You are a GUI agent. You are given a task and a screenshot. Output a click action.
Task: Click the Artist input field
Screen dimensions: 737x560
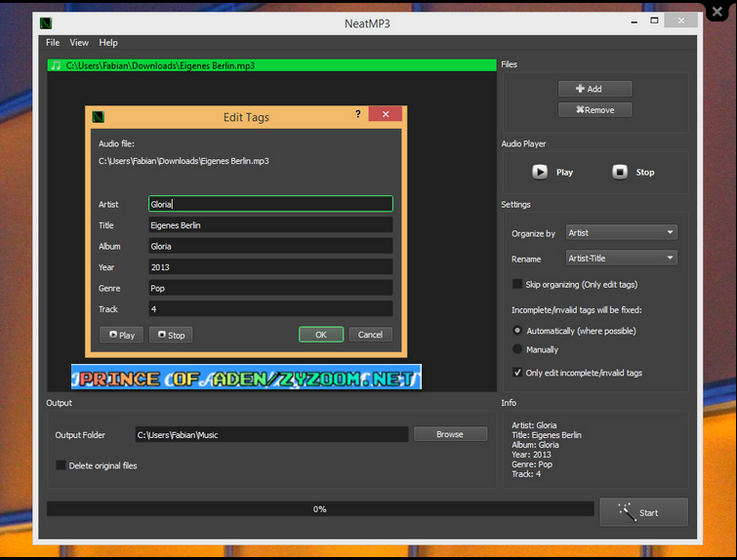click(270, 204)
